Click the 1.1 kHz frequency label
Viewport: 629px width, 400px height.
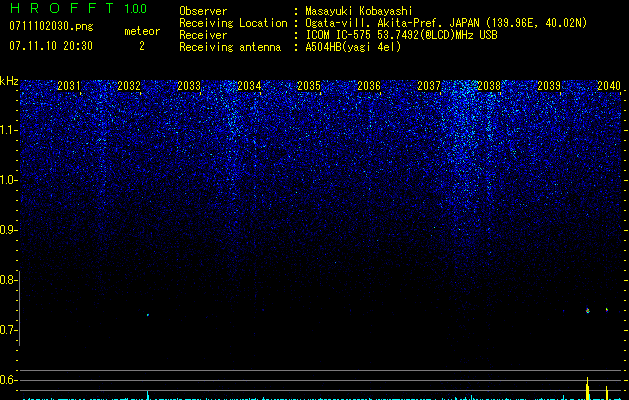click(x=7, y=130)
